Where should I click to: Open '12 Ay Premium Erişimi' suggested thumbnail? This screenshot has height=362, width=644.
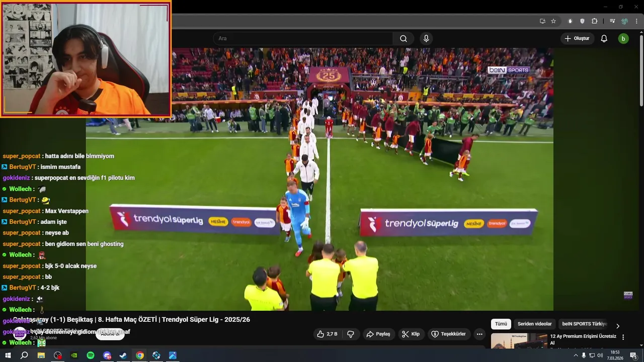point(519,341)
